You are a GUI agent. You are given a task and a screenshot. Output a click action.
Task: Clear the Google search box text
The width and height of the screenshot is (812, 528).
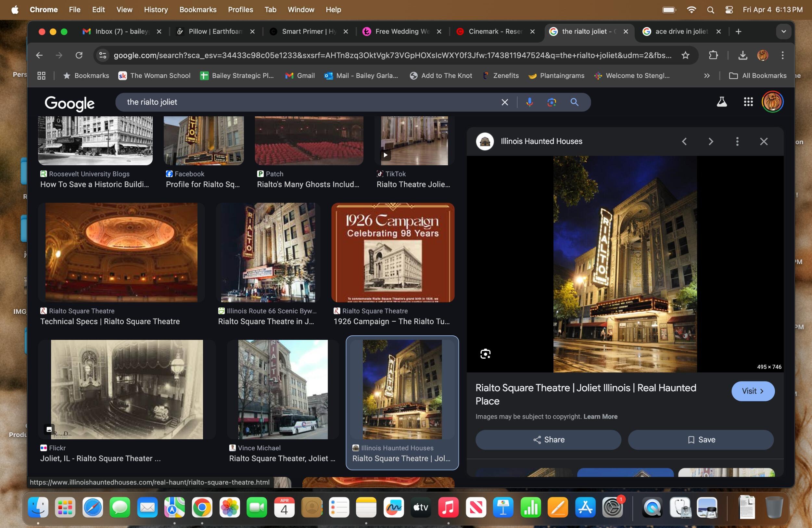(505, 102)
